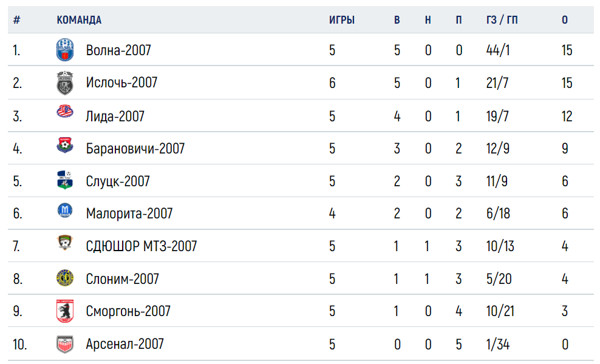Open the Барановичи-2007 team link
Viewport: 600px width, 364px height.
(x=135, y=149)
